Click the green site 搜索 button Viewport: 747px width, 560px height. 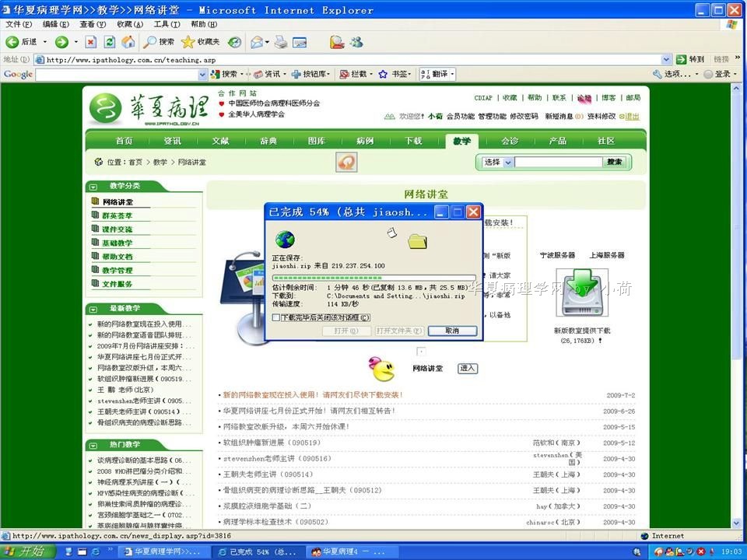coord(615,162)
